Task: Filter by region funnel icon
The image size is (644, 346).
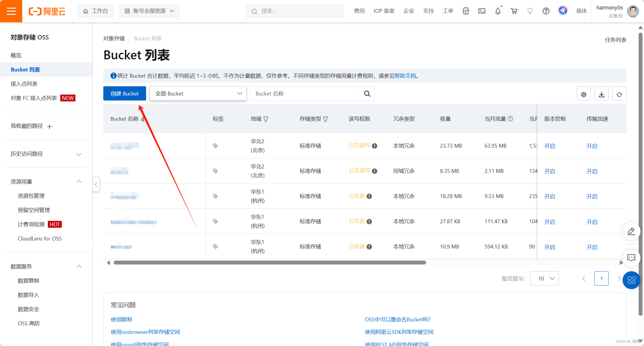Action: point(266,119)
